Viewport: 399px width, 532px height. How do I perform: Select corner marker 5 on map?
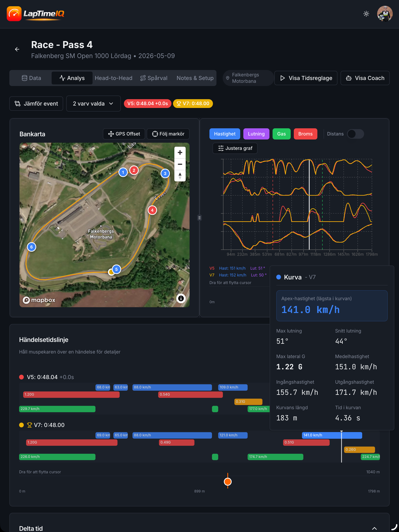[x=117, y=269]
